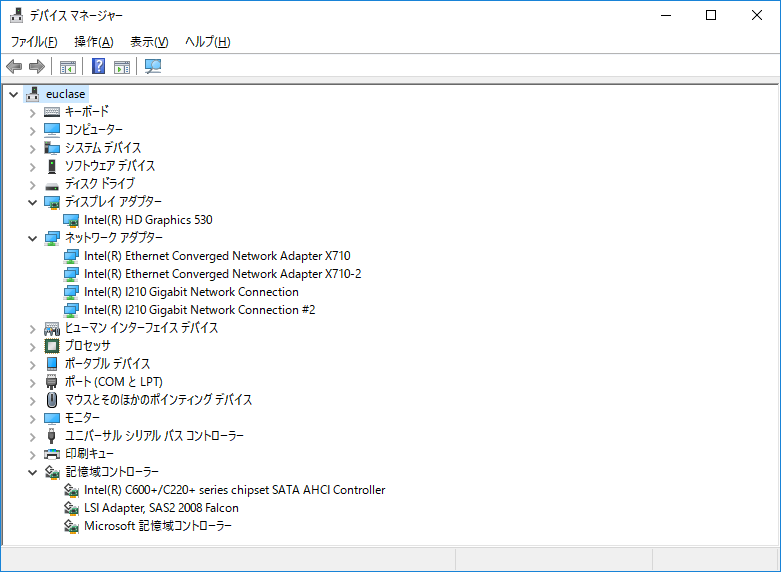Viewport: 781px width, 572px height.
Task: Minimize the Device Manager window
Action: 666,15
